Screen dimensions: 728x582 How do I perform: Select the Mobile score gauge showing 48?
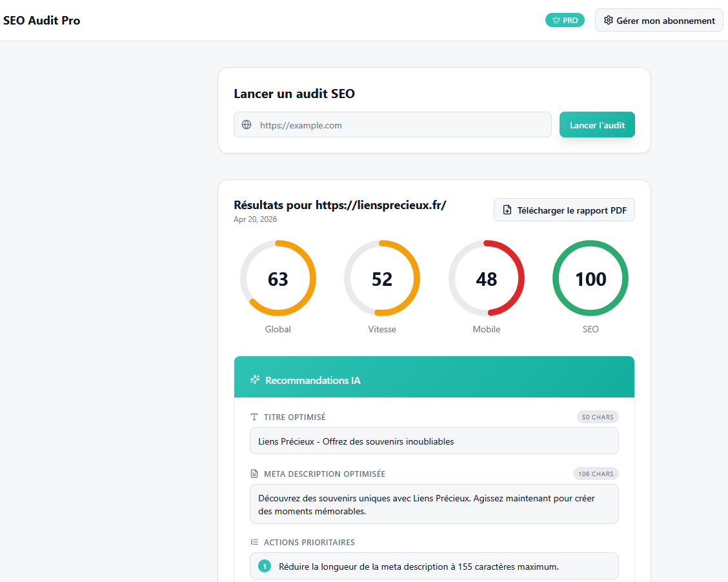point(487,278)
